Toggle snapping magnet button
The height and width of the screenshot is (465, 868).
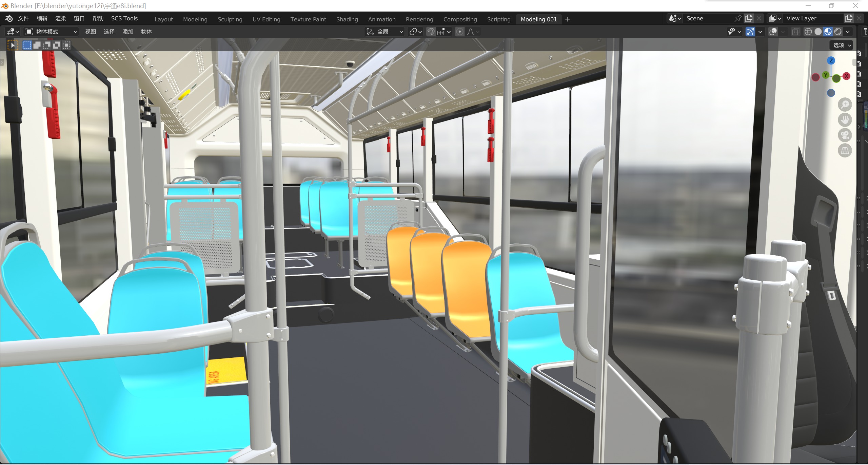[x=431, y=32]
